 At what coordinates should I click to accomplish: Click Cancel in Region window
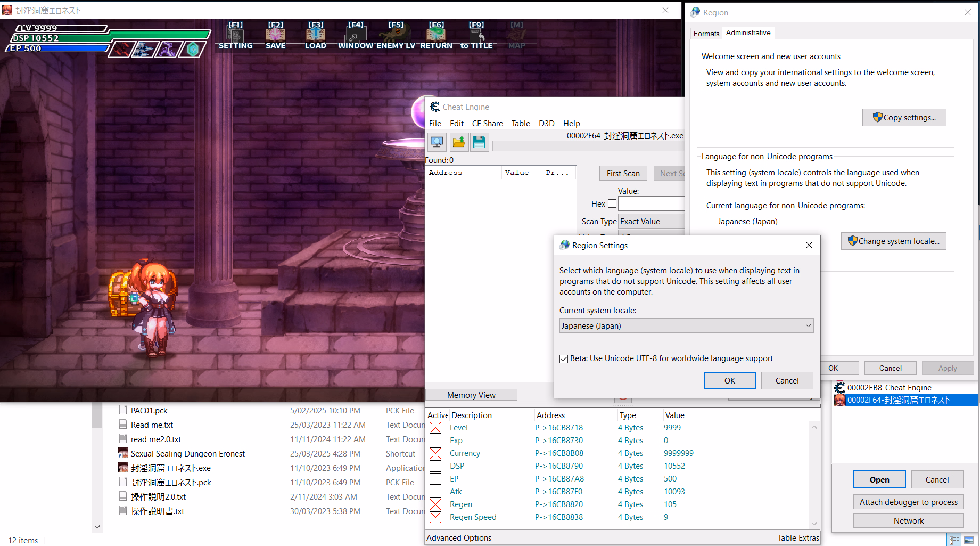point(890,368)
